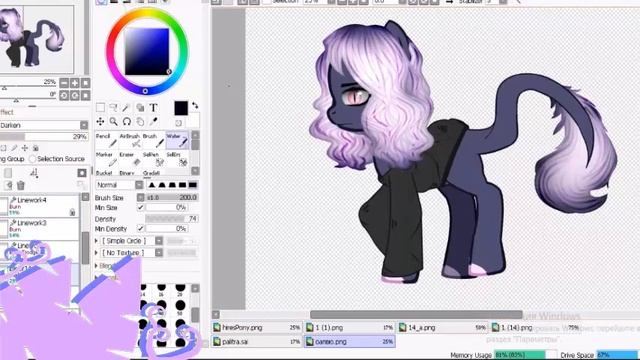Click the canvas scrollbar left arrow
The width and height of the screenshot is (640, 360).
pos(216,314)
